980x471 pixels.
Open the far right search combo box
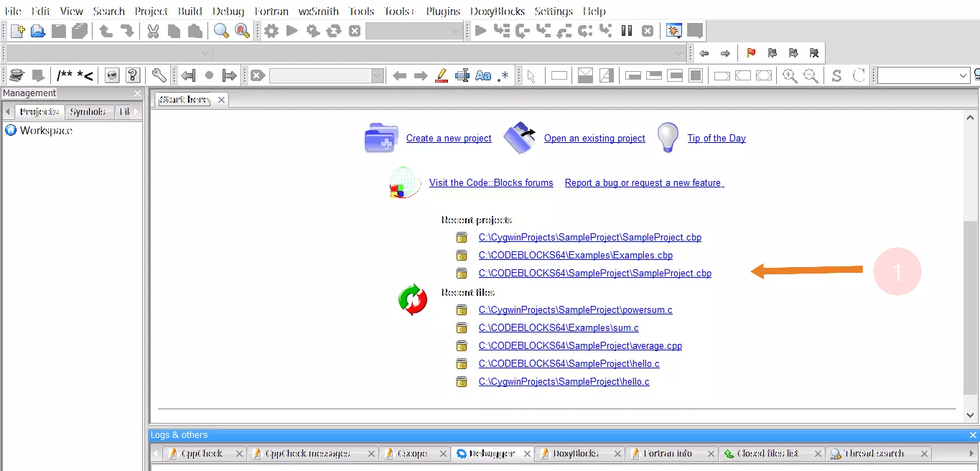tap(923, 75)
